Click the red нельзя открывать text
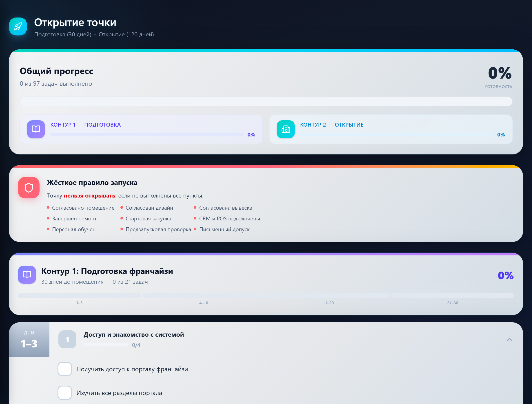 pyautogui.click(x=90, y=195)
